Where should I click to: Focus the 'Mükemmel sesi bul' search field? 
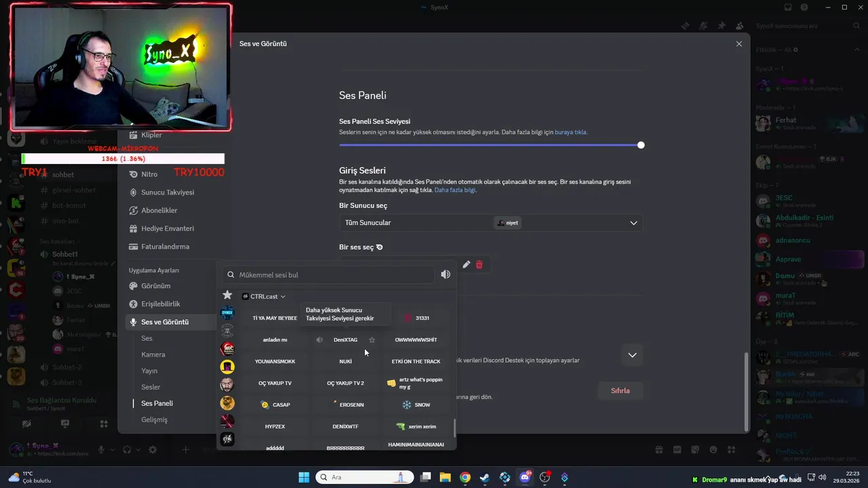point(329,274)
